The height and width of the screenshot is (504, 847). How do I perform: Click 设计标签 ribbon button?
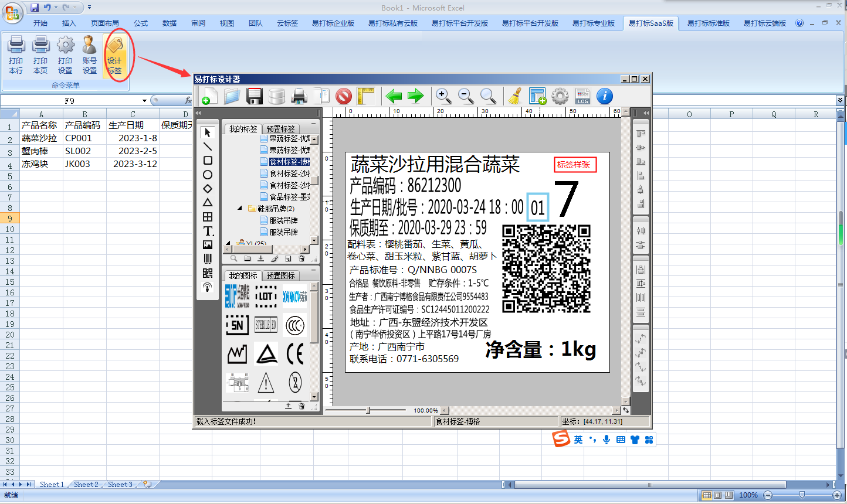point(114,55)
